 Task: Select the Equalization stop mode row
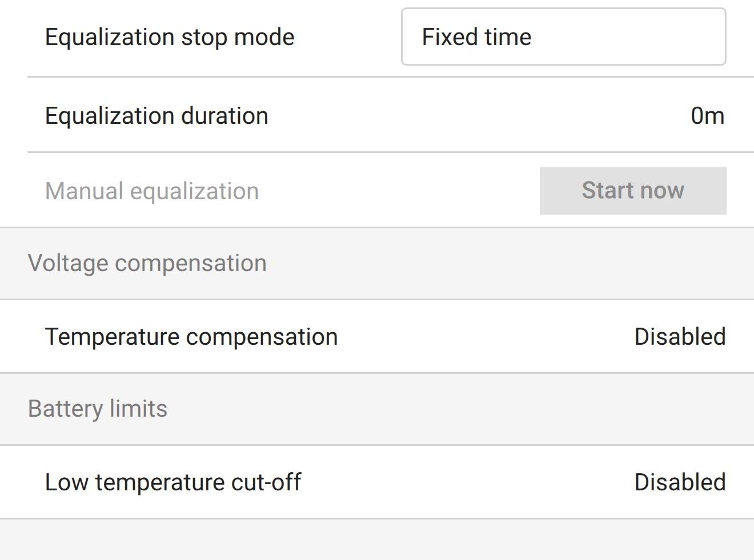[343, 37]
